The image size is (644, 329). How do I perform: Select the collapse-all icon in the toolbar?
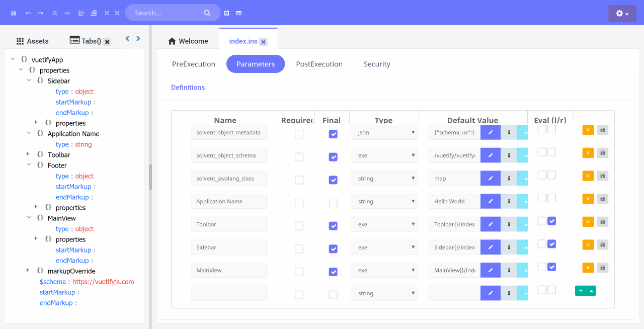(x=117, y=13)
